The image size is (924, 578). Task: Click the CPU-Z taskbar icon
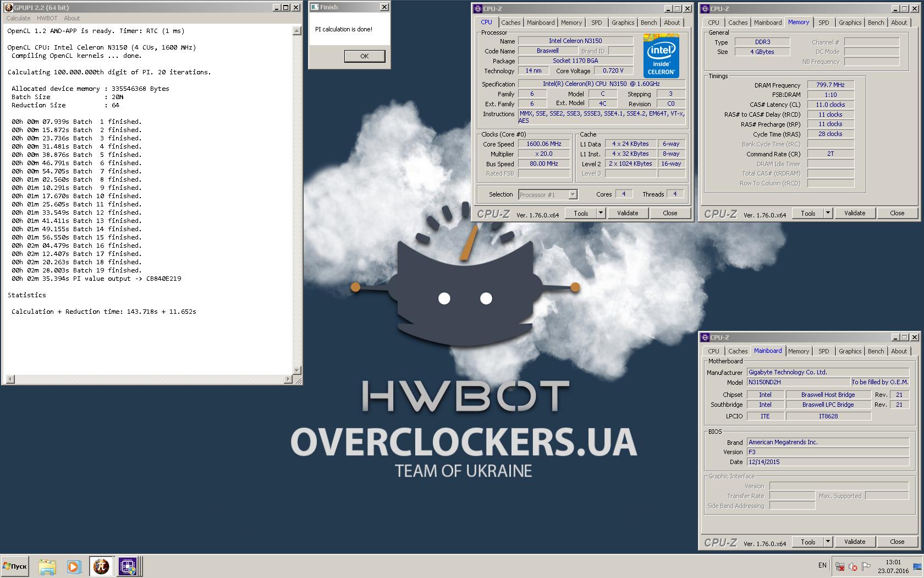pos(128,566)
